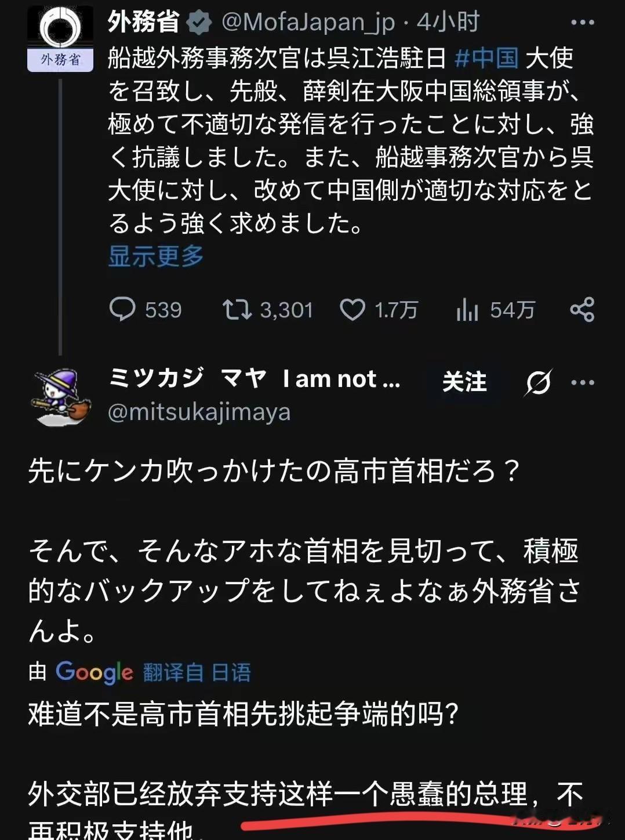Click the Google logo in translation credit

[94, 672]
